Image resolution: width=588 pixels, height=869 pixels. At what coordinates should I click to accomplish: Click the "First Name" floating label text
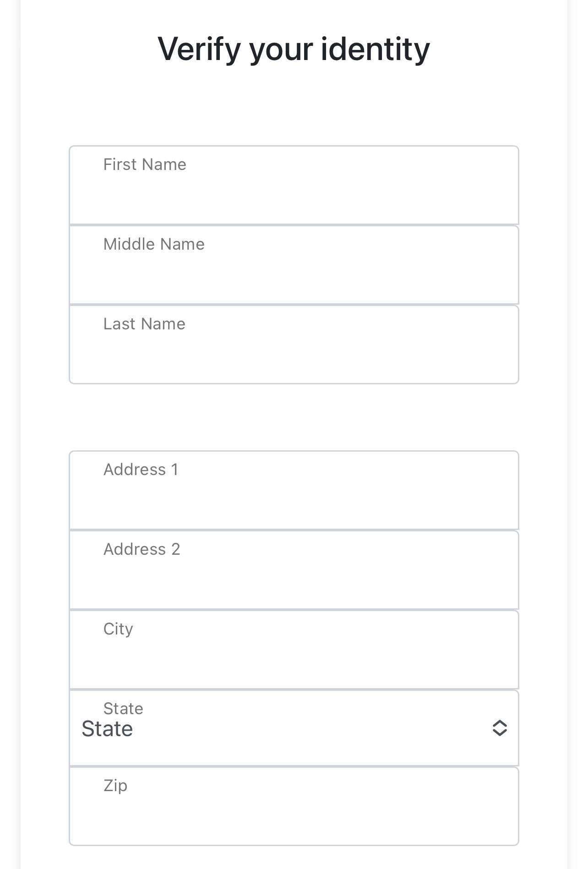(x=145, y=164)
